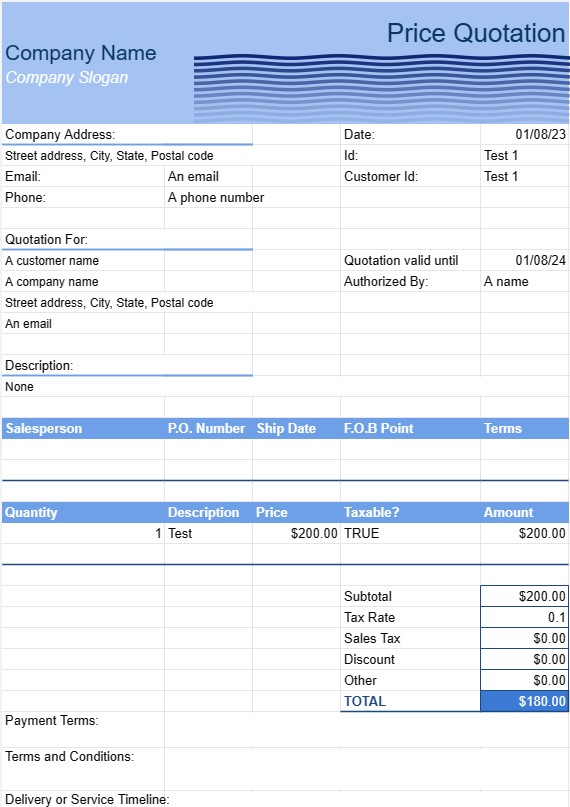The image size is (570, 807).
Task: Click the Tax Rate value 0.1
Action: [x=525, y=618]
